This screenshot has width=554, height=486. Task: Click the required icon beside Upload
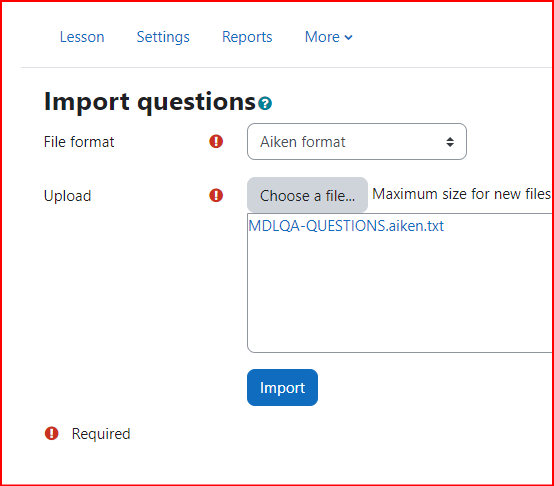tap(216, 195)
